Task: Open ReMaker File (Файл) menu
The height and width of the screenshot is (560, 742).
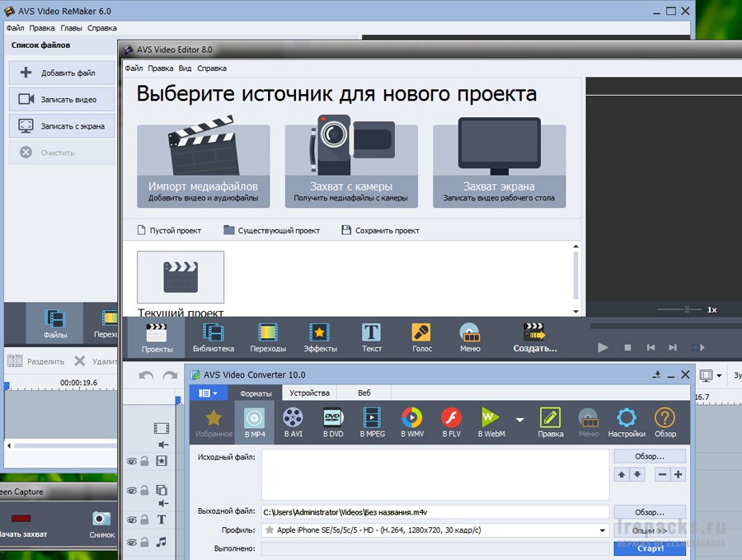Action: tap(15, 28)
